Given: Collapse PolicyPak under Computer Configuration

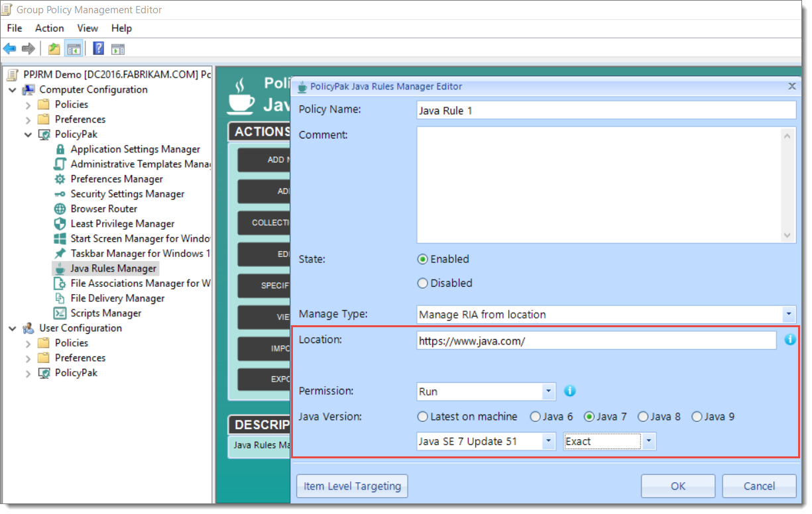Looking at the screenshot, I should click(29, 134).
